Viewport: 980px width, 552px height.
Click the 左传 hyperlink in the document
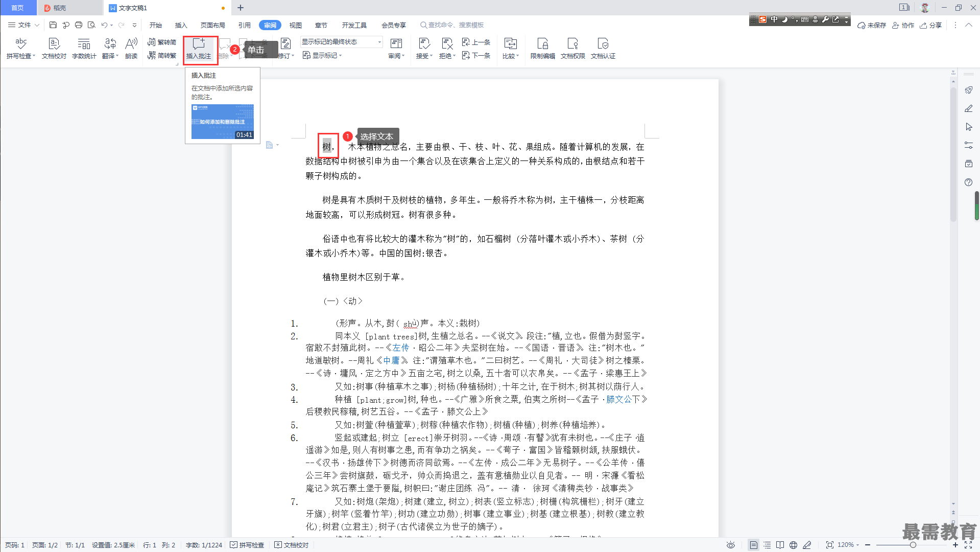(x=401, y=348)
